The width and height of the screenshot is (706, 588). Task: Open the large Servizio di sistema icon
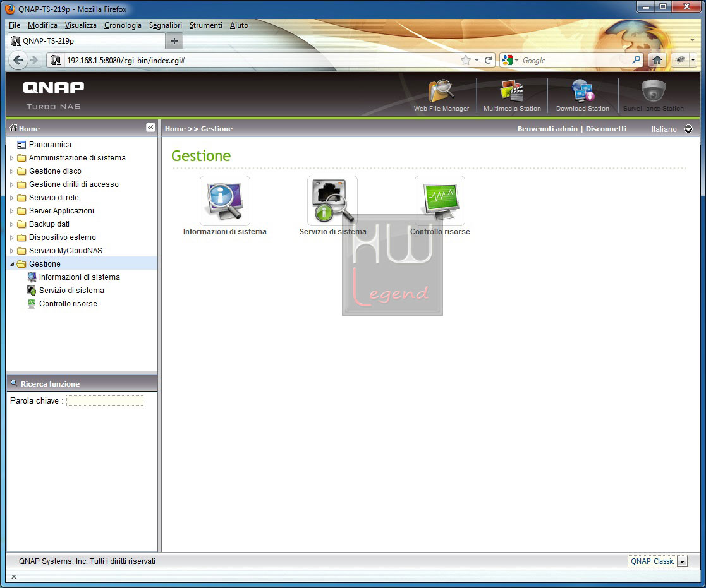coord(332,201)
